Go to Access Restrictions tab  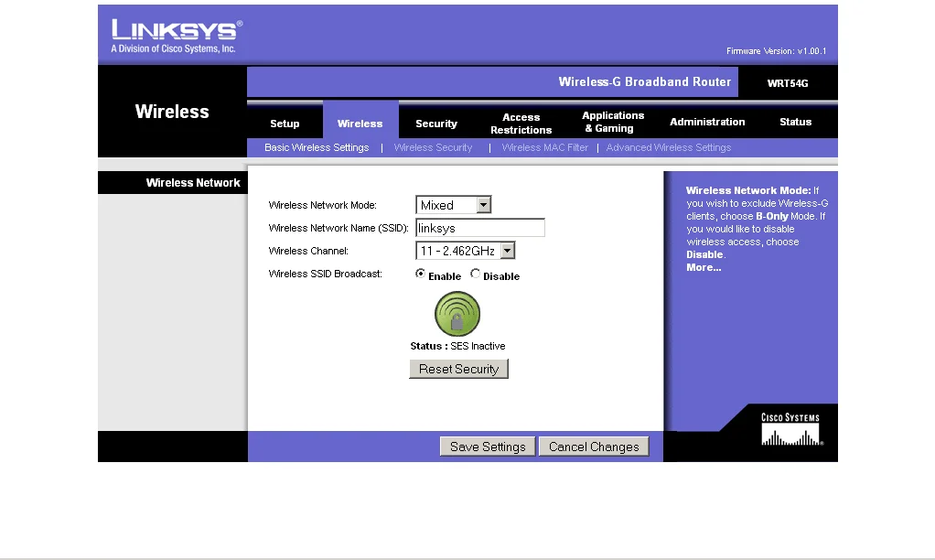tap(521, 124)
